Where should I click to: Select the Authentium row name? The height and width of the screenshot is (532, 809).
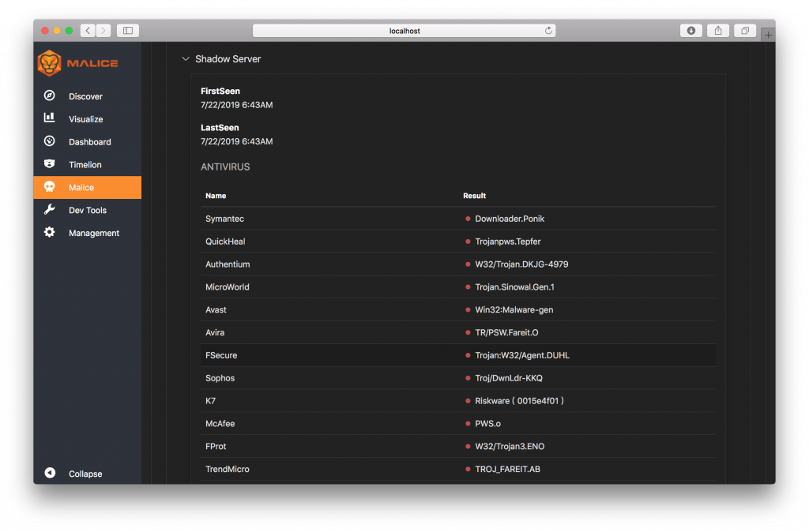(x=228, y=264)
